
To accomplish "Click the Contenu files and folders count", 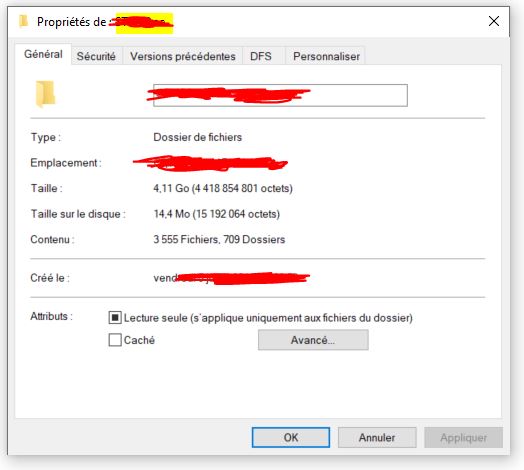I will (219, 239).
